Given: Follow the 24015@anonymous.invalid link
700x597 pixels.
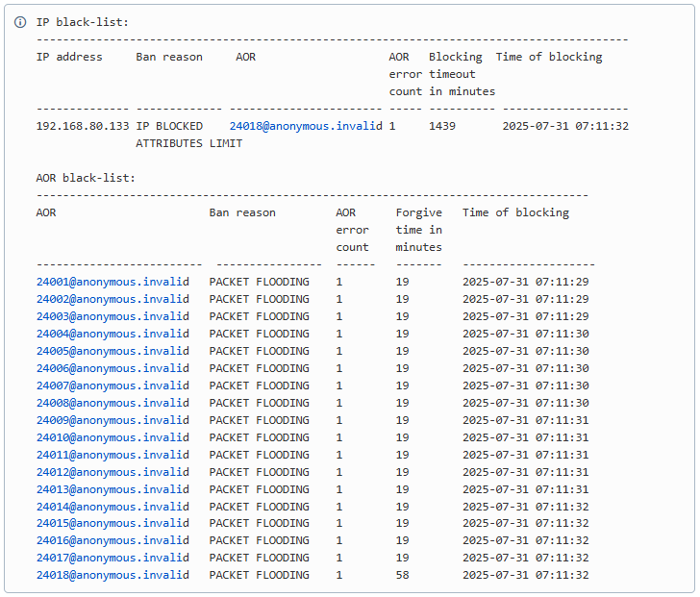Looking at the screenshot, I should pos(112,523).
